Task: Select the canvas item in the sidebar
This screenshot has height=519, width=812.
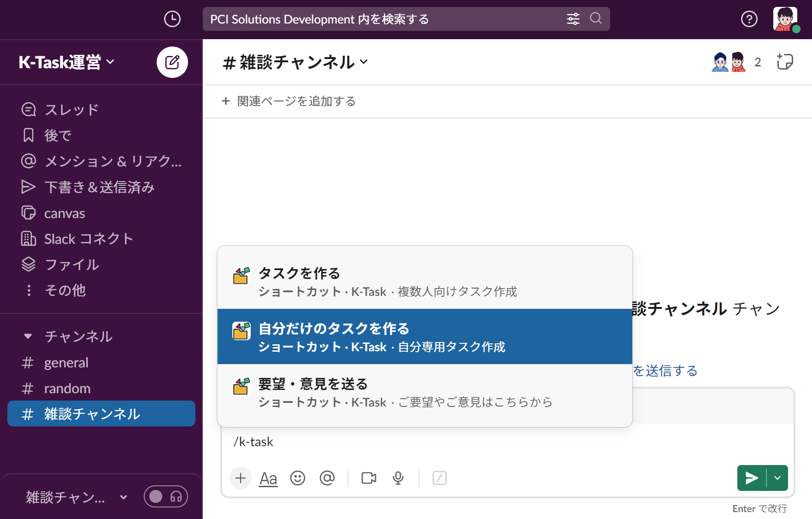Action: tap(64, 213)
